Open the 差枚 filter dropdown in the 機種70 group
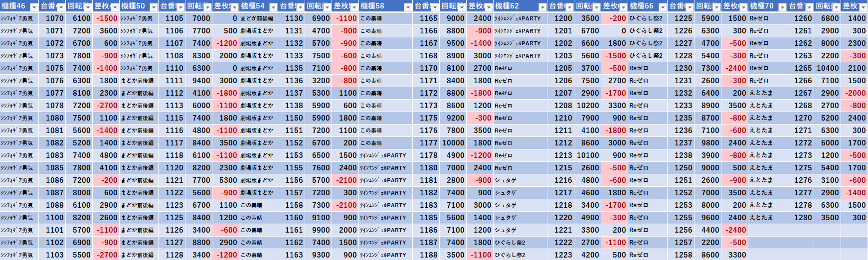This screenshot has width=868, height=260. (863, 7)
